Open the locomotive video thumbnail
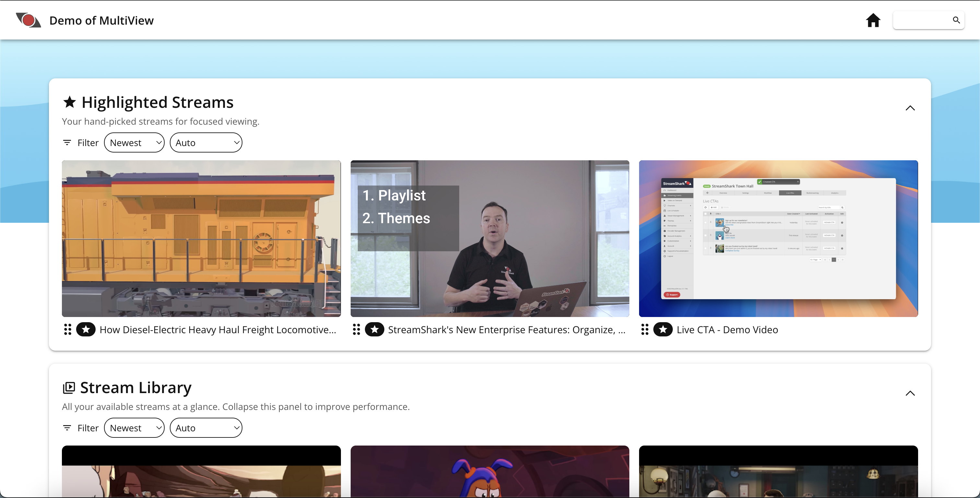This screenshot has width=980, height=498. [201, 238]
